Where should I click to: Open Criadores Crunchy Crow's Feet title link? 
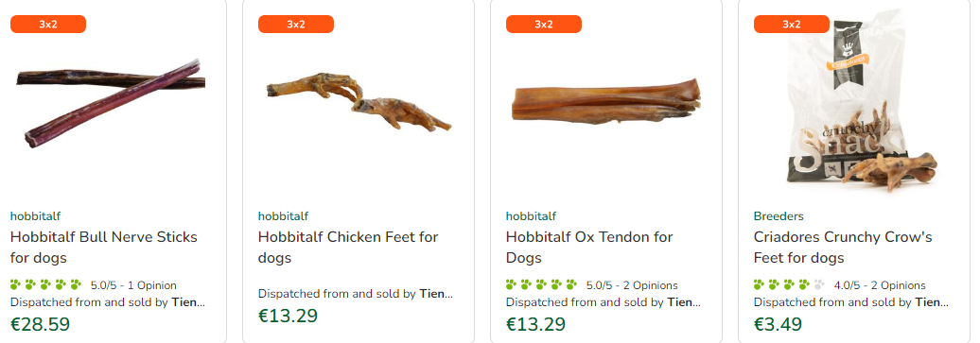[843, 248]
